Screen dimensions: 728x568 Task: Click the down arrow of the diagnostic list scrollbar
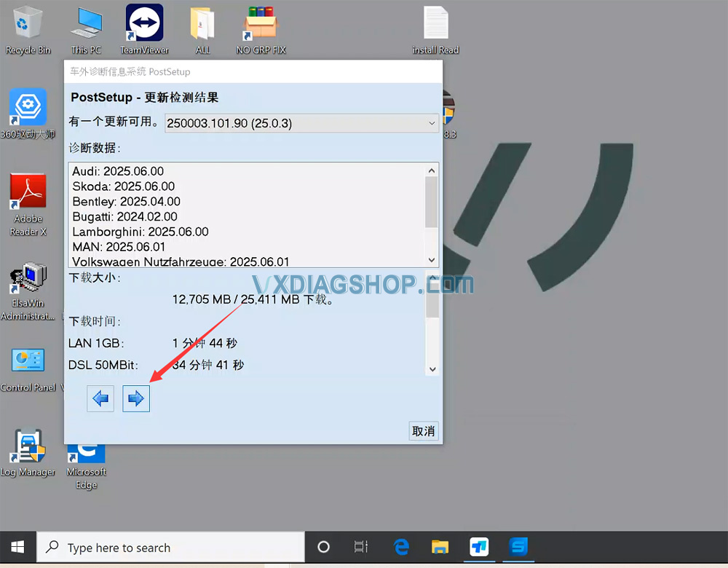[431, 259]
